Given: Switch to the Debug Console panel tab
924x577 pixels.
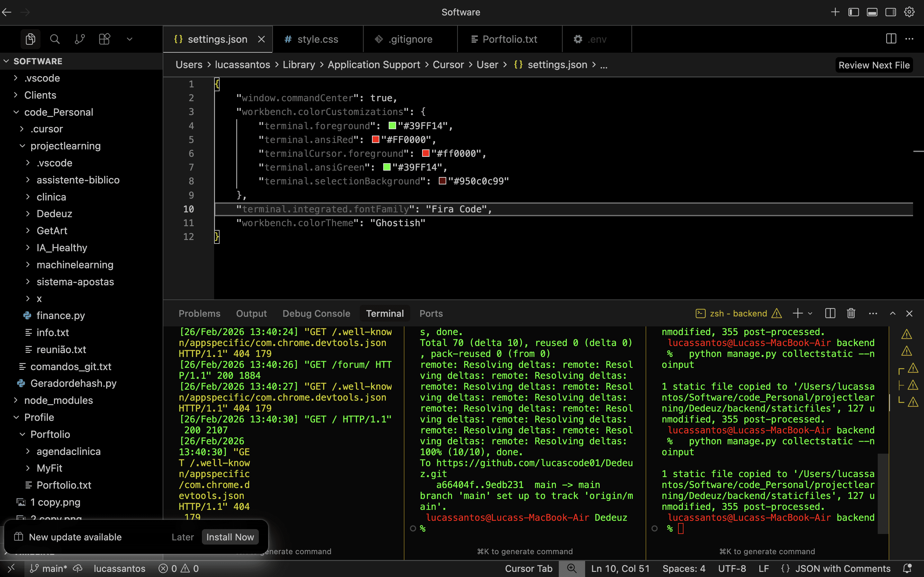Looking at the screenshot, I should click(316, 313).
